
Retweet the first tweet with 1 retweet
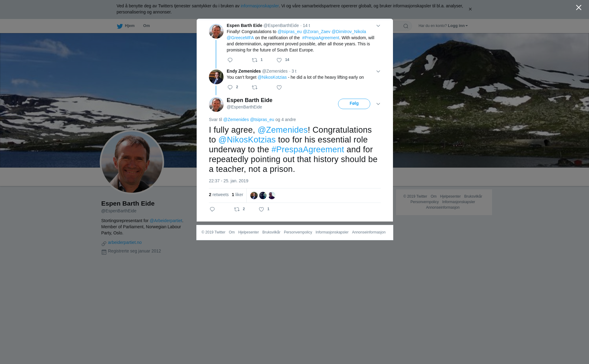pos(255,60)
